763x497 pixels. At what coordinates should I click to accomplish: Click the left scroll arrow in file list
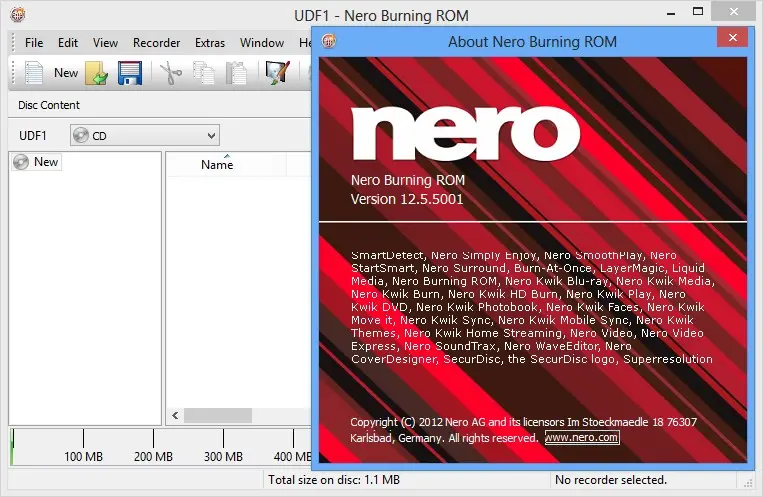pos(175,415)
